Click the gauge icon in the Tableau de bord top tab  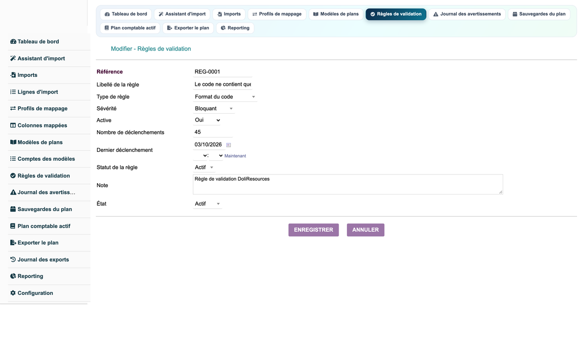(x=107, y=14)
